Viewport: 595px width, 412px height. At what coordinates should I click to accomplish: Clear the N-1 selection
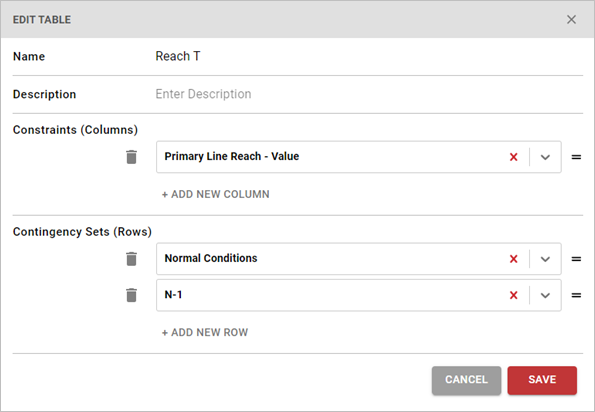(513, 295)
